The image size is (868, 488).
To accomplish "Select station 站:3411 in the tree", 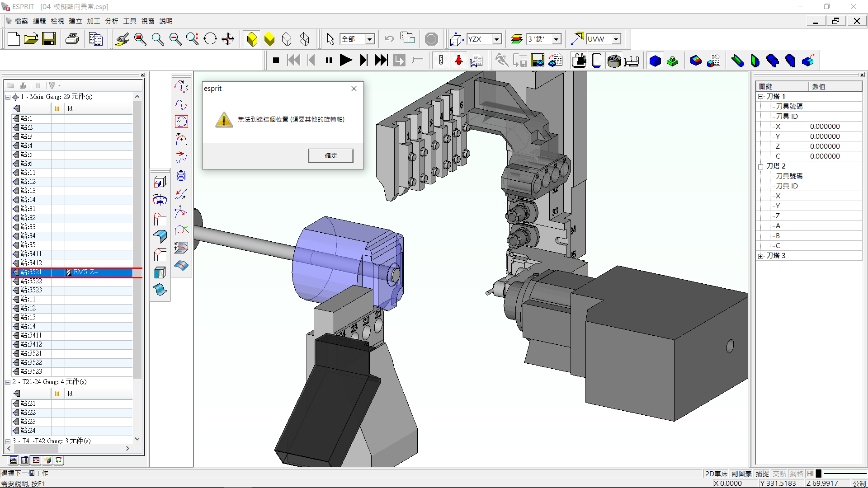I will pos(31,254).
